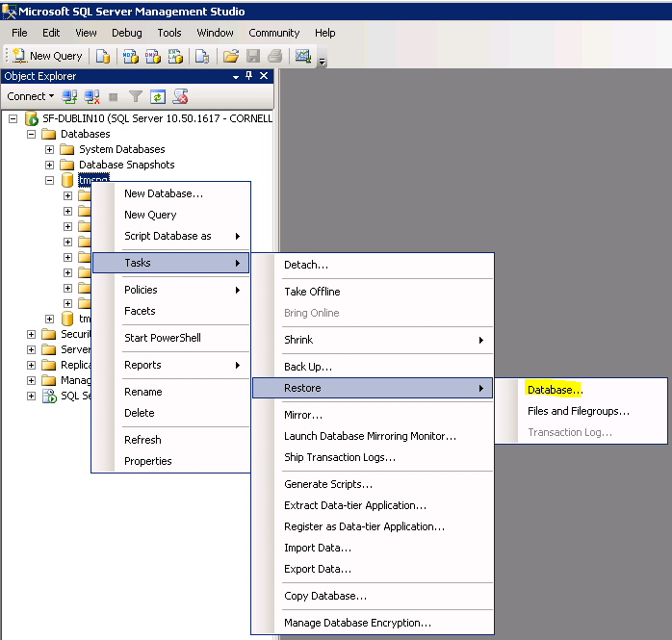
Task: Click the System Databases folder icon
Action: (x=67, y=149)
